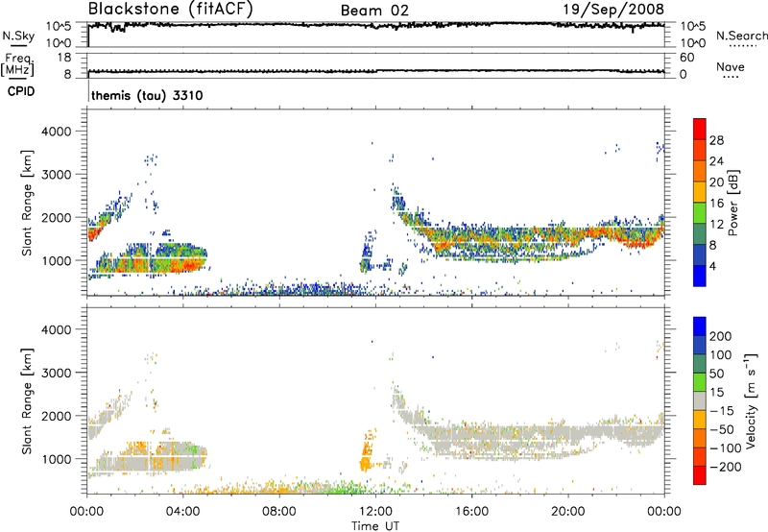The height and width of the screenshot is (532, 768).
Task: Click the "Slant Range [km]" label of power panel
Action: (27, 203)
